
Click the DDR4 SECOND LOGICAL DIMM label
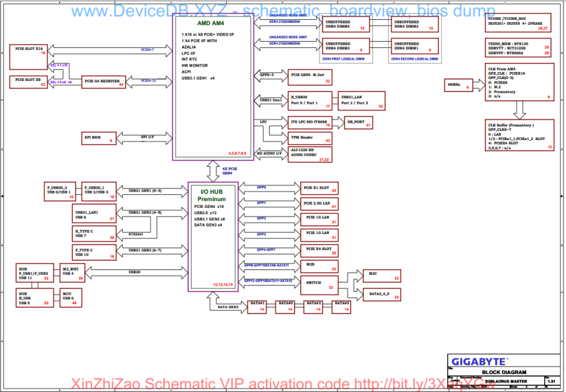415,58
